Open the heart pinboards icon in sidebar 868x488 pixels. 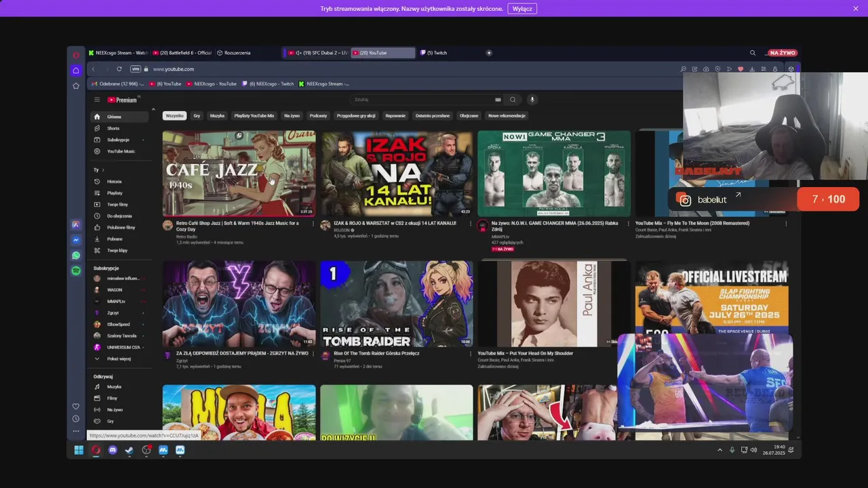point(76,407)
